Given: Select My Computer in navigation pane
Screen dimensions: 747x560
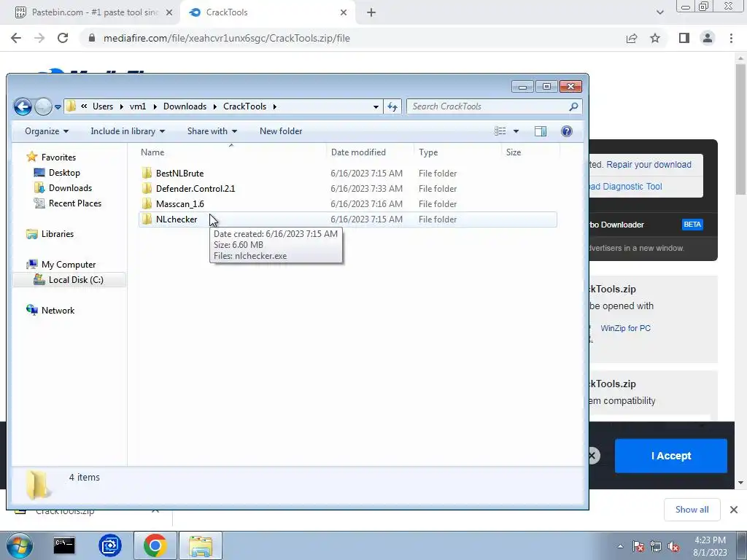Looking at the screenshot, I should [68, 264].
